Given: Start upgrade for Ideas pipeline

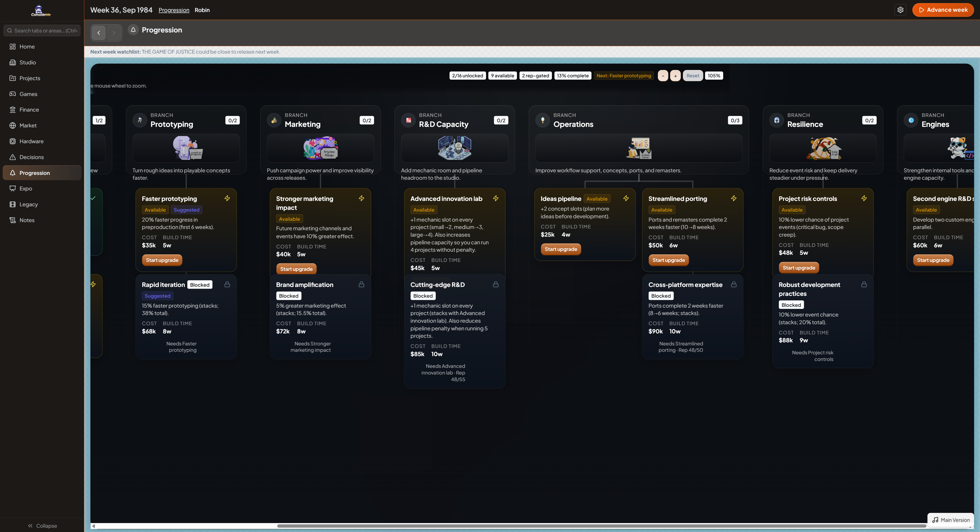Looking at the screenshot, I should [x=561, y=249].
